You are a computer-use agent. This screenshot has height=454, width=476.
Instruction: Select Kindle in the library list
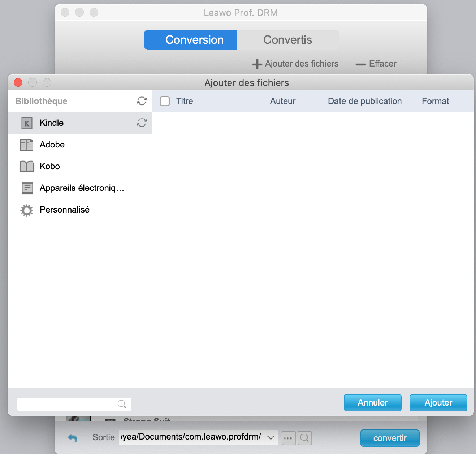click(x=80, y=123)
